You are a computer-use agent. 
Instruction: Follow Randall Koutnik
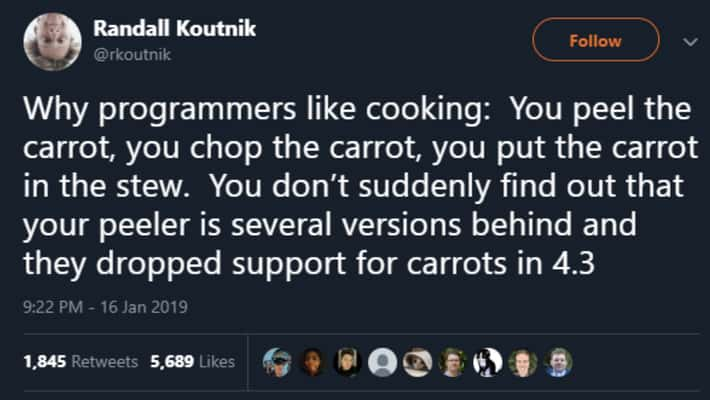click(595, 41)
